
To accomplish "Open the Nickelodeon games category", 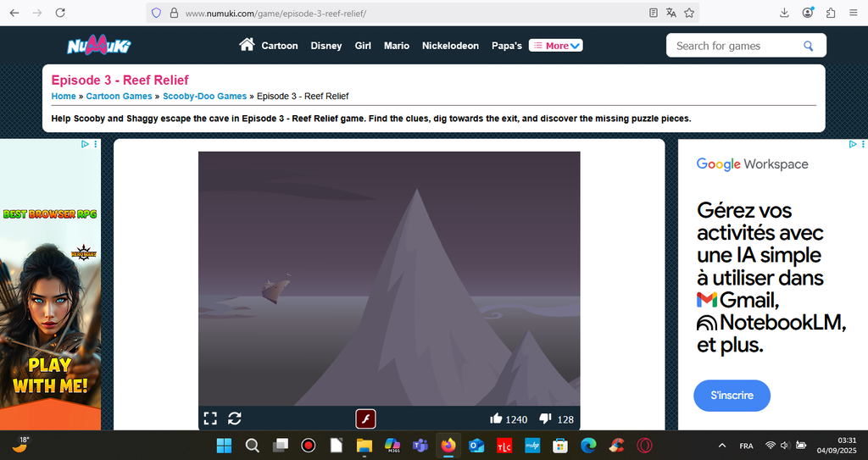I will [450, 46].
